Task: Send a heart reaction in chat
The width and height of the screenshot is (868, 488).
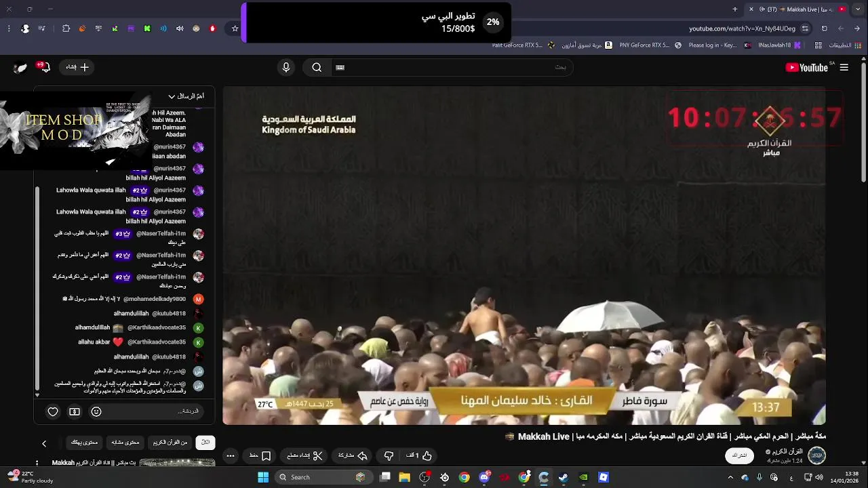Action: click(53, 411)
